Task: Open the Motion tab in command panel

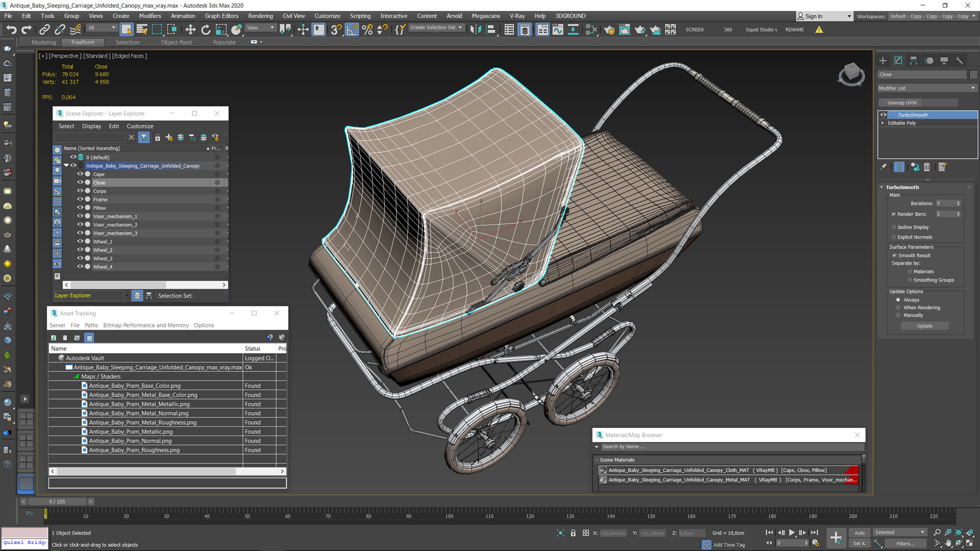Action: (x=929, y=61)
